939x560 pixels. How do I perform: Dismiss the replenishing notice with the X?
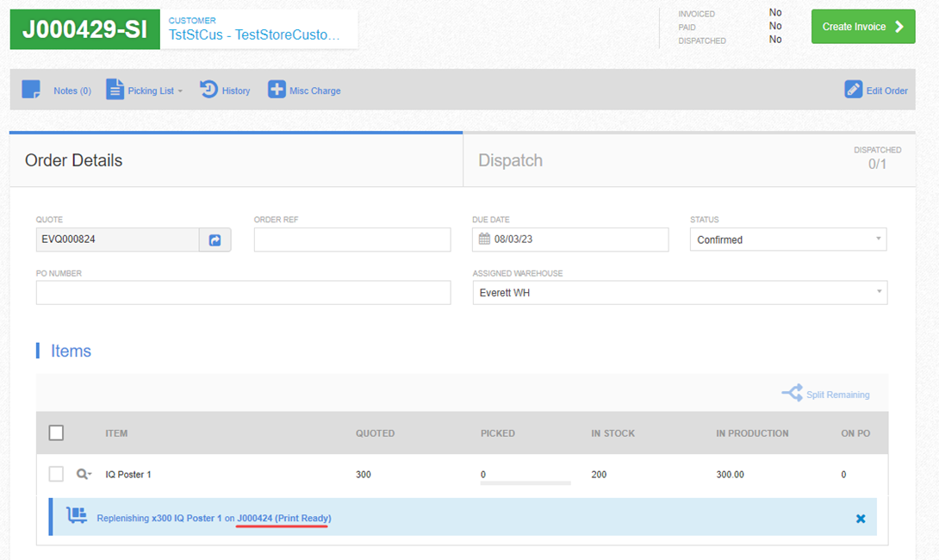(x=861, y=519)
